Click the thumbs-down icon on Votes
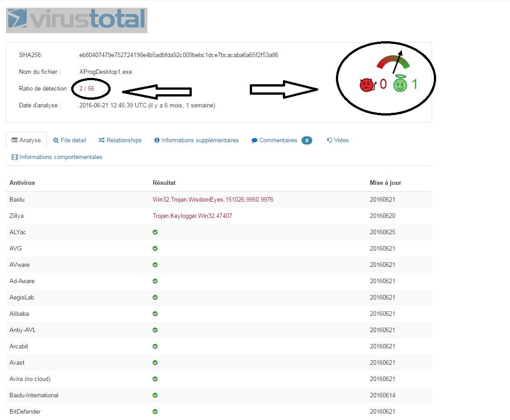This screenshot has width=510, height=420. point(330,140)
